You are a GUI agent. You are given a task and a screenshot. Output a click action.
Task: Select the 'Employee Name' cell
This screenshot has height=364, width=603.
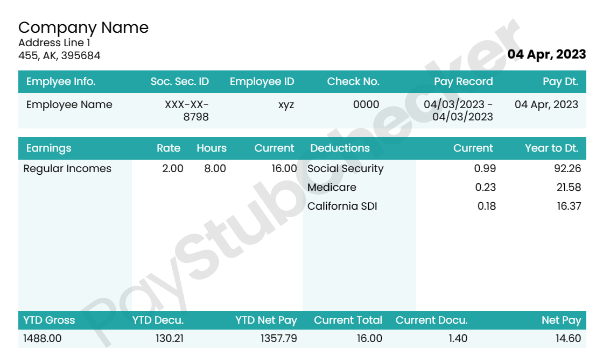69,104
